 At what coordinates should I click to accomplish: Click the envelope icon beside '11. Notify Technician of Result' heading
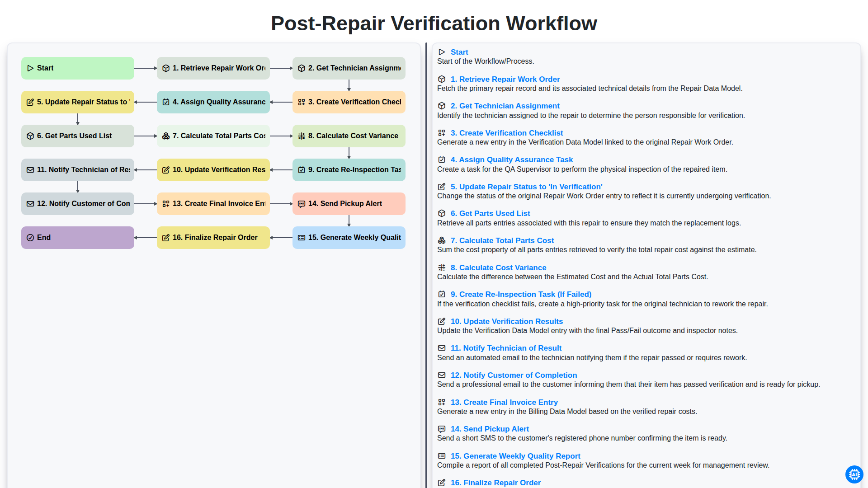click(442, 348)
